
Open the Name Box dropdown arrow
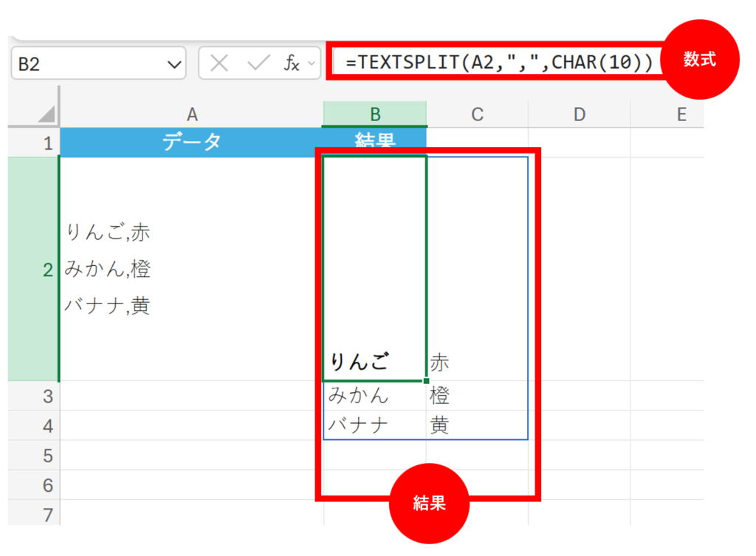175,65
